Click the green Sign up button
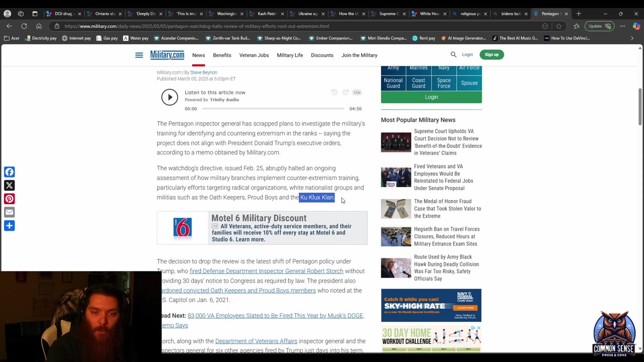 pyautogui.click(x=492, y=54)
